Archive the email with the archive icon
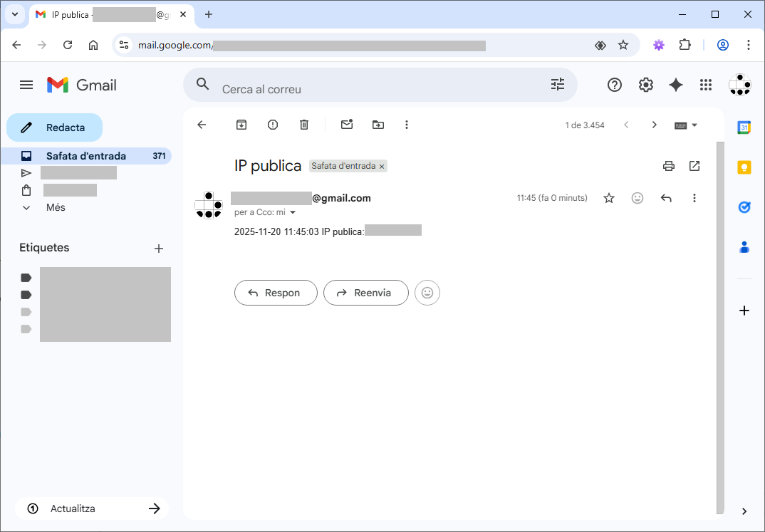The image size is (765, 532). point(241,125)
